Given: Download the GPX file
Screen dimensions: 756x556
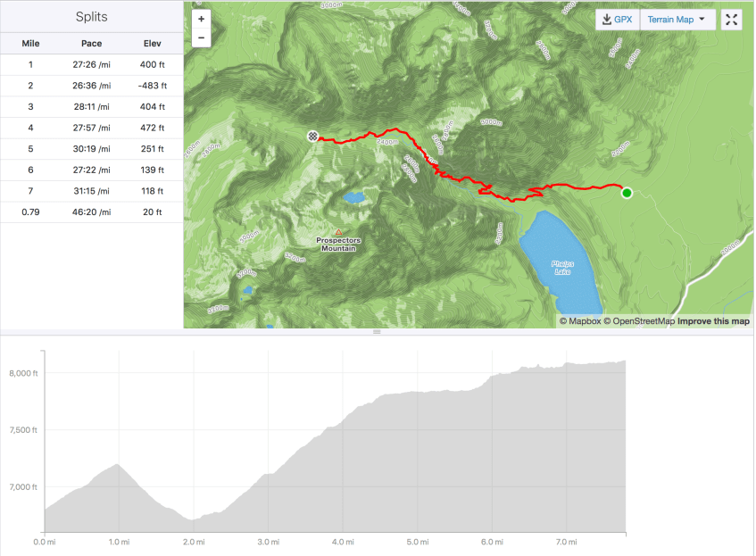Looking at the screenshot, I should click(x=618, y=20).
